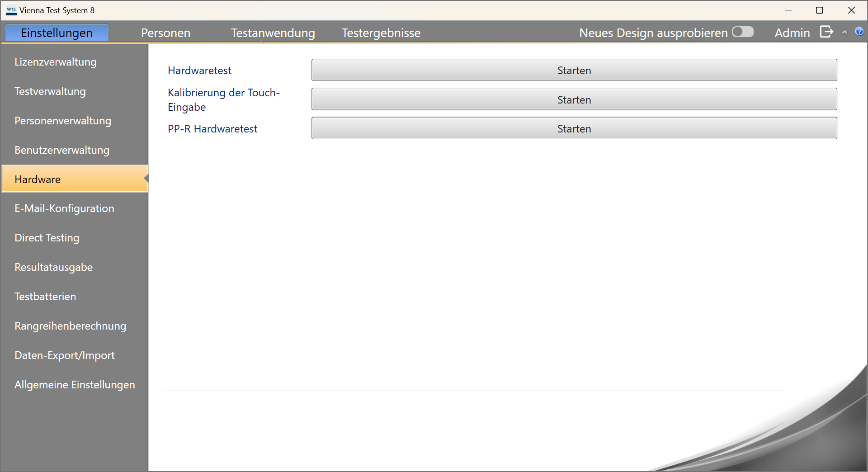Start the PP-R Hardwaretest
This screenshot has height=472, width=868.
coord(574,128)
